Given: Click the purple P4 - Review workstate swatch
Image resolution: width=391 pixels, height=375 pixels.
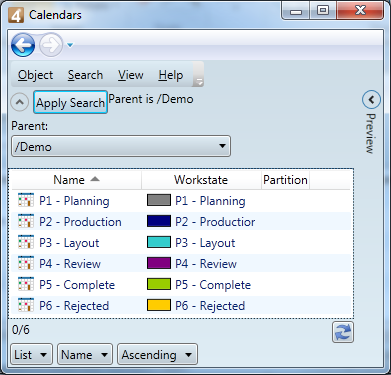Looking at the screenshot, I should (x=159, y=263).
